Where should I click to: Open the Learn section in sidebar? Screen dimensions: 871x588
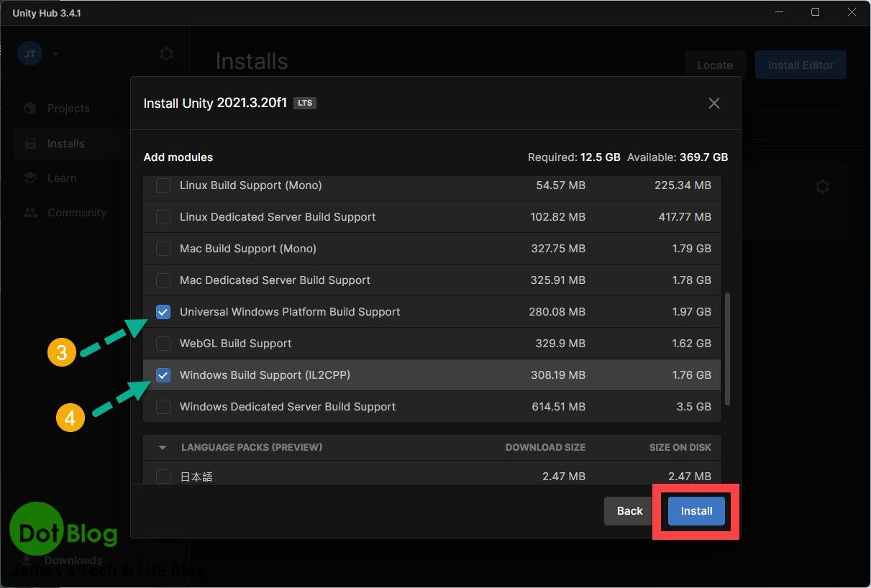(62, 178)
